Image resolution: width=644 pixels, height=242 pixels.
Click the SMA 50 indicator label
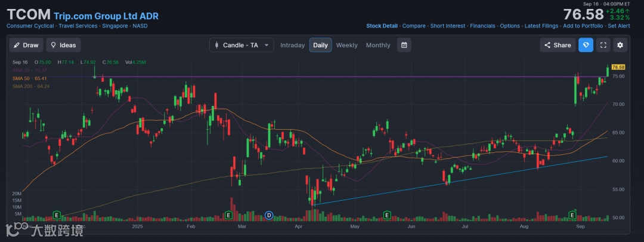30,78
